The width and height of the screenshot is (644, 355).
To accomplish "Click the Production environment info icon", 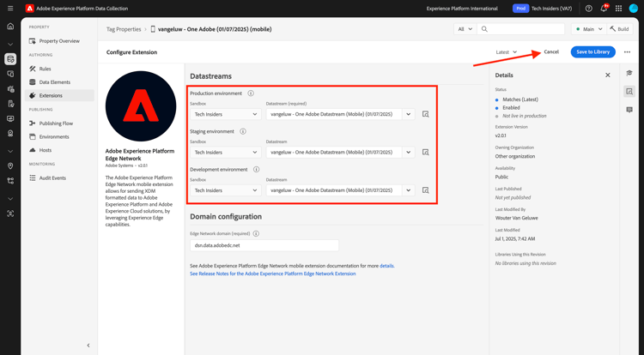I will tap(251, 93).
